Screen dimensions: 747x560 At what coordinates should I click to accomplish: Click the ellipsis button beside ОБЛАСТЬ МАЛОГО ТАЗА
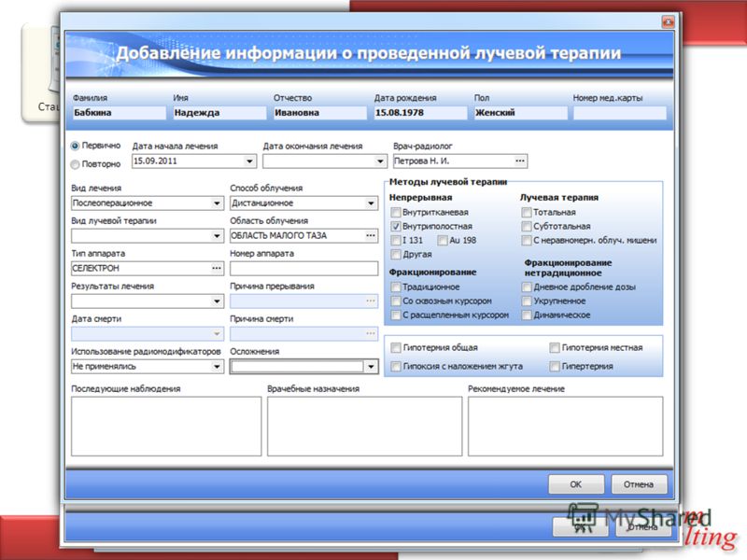(371, 236)
